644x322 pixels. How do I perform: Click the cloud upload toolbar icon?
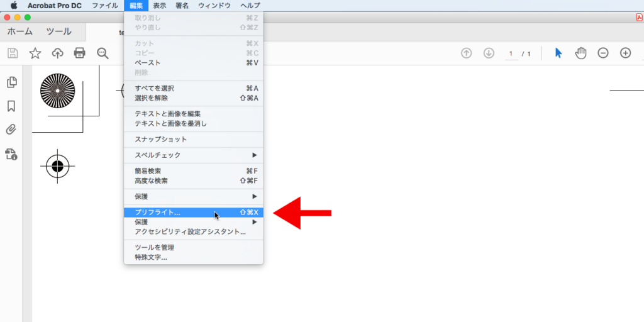tap(57, 53)
